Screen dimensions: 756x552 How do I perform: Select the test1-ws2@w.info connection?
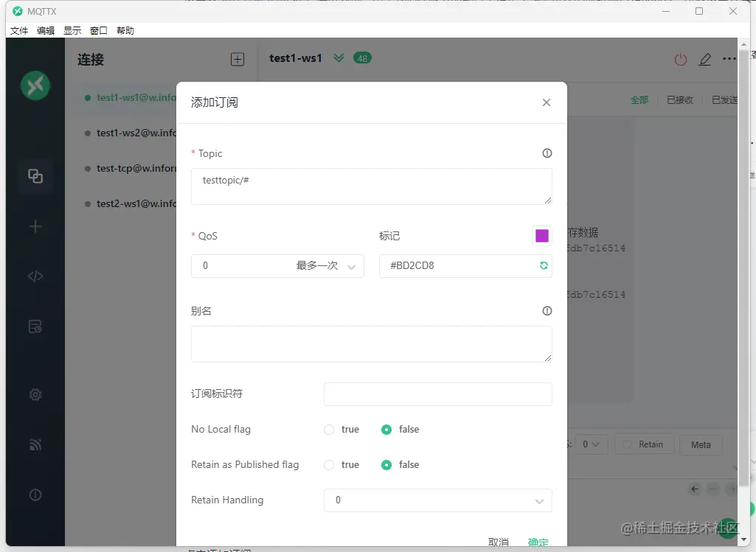[125, 133]
